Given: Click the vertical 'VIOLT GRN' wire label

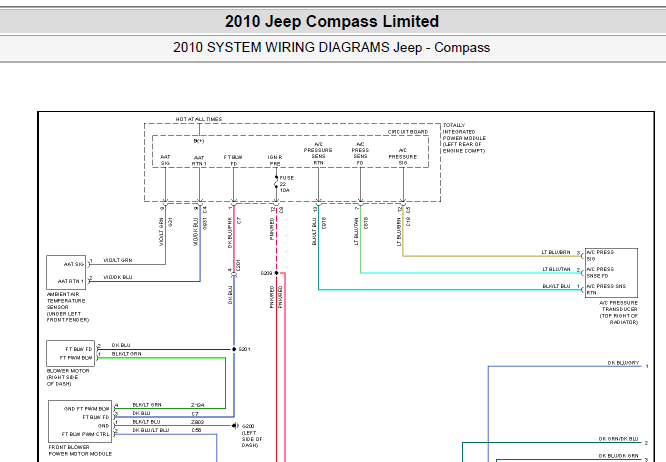Looking at the screenshot, I should click(x=161, y=232).
